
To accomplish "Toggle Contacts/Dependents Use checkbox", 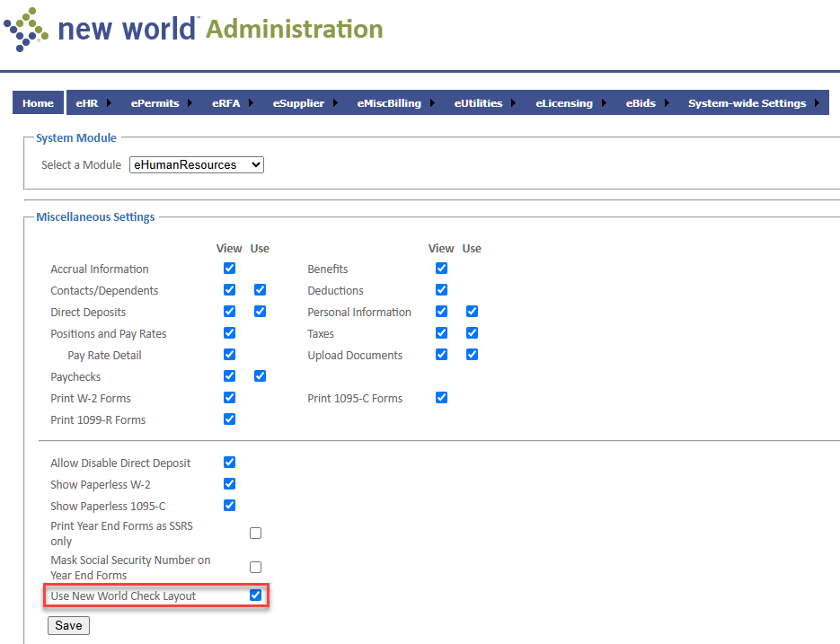I will (260, 290).
